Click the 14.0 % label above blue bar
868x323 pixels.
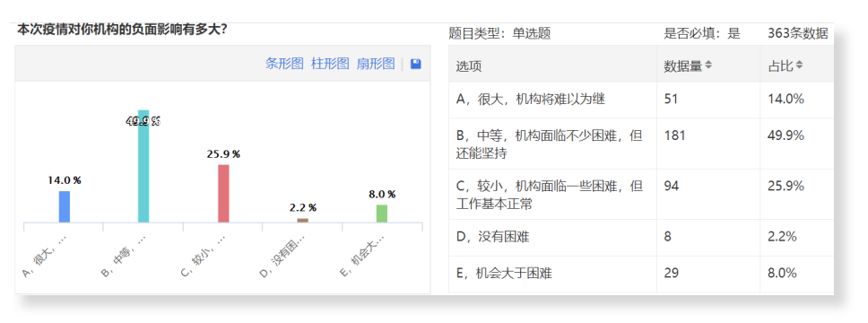(65, 180)
